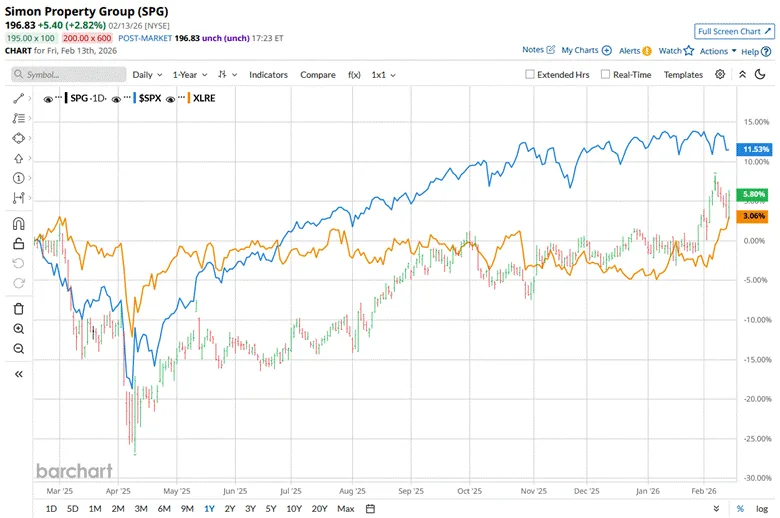Click the orange XLRE color bar
780x518 pixels.
189,98
